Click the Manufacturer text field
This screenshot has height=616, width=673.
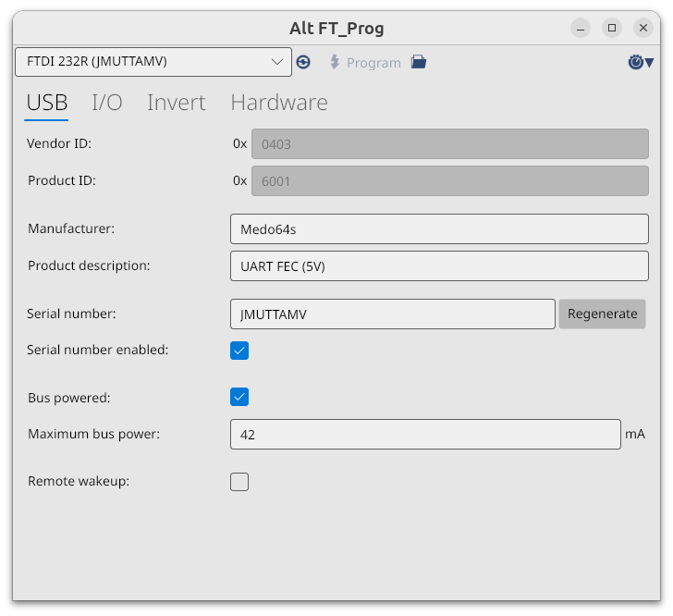[439, 228]
